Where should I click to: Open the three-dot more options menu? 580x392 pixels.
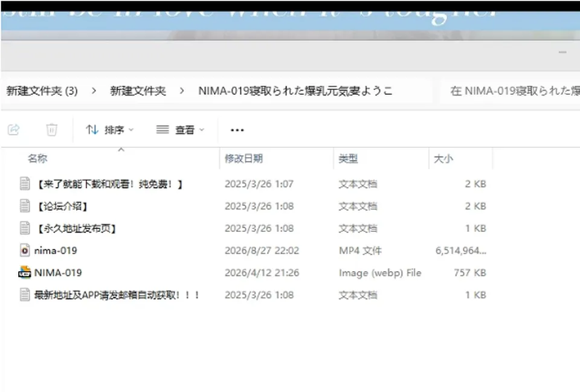tap(237, 130)
